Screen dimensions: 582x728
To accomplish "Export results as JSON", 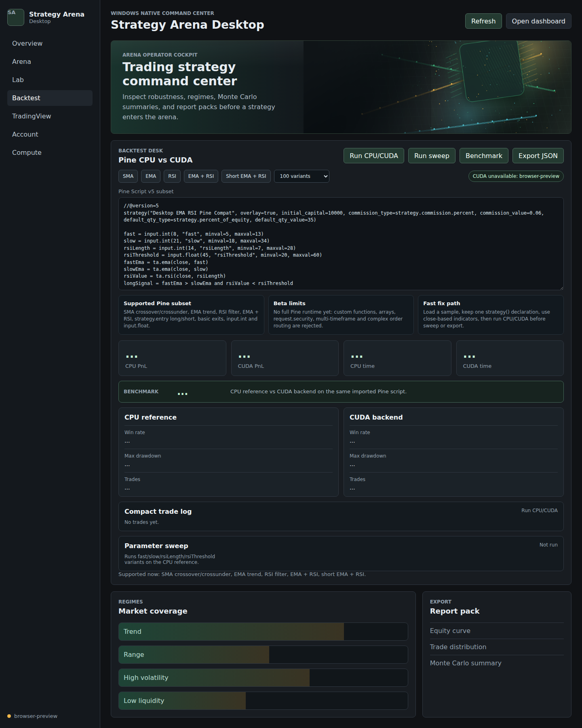I will click(x=538, y=156).
